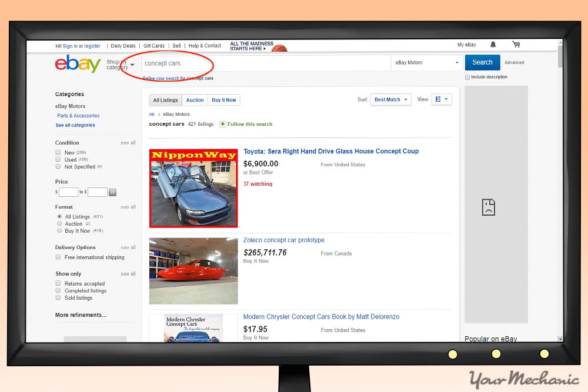Expand Format see all link

click(x=128, y=207)
